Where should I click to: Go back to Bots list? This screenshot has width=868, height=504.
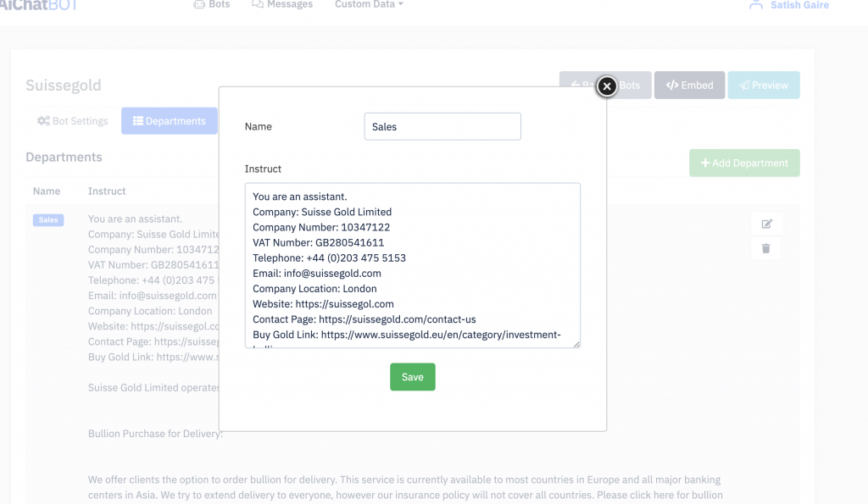tap(605, 86)
